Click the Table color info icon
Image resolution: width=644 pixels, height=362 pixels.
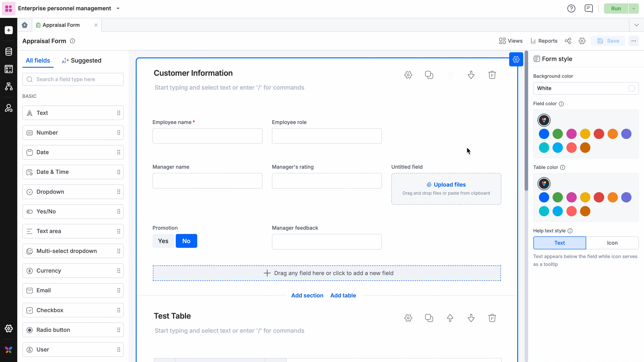563,167
